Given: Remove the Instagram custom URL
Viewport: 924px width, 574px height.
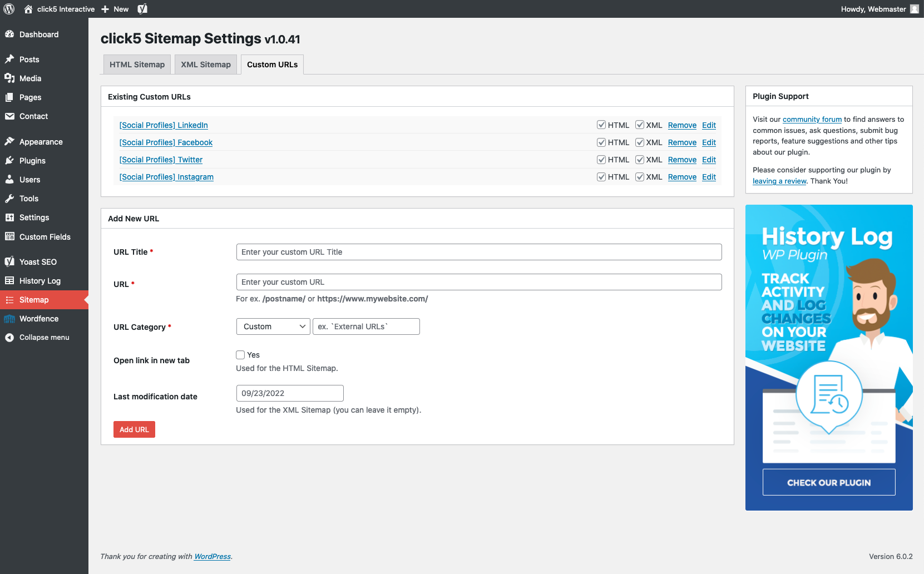Looking at the screenshot, I should 682,177.
